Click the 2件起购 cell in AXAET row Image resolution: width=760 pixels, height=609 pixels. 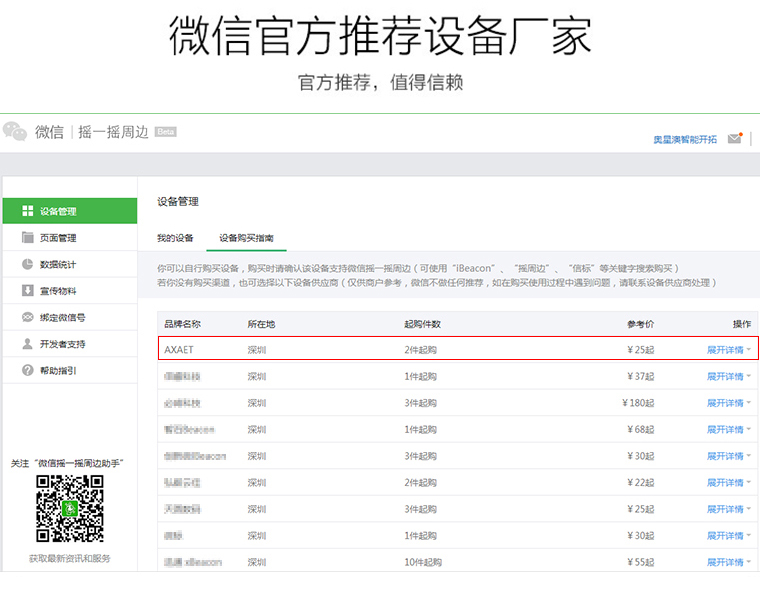421,350
